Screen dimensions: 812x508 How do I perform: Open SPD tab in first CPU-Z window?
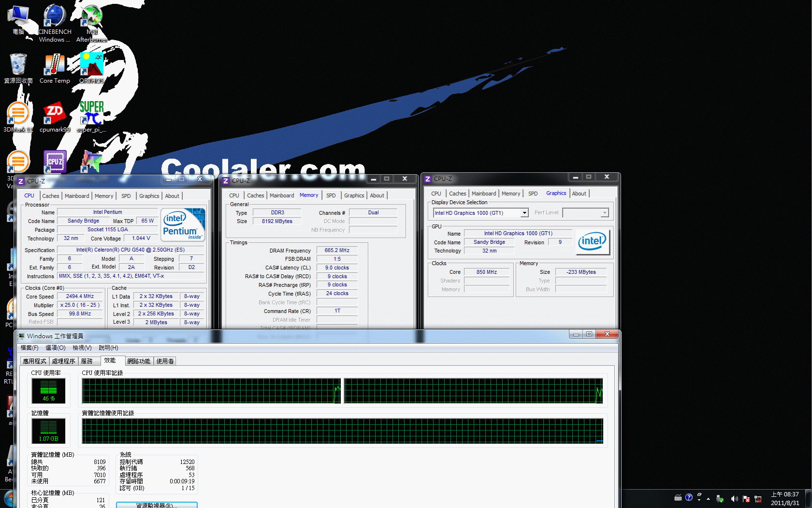coord(126,196)
